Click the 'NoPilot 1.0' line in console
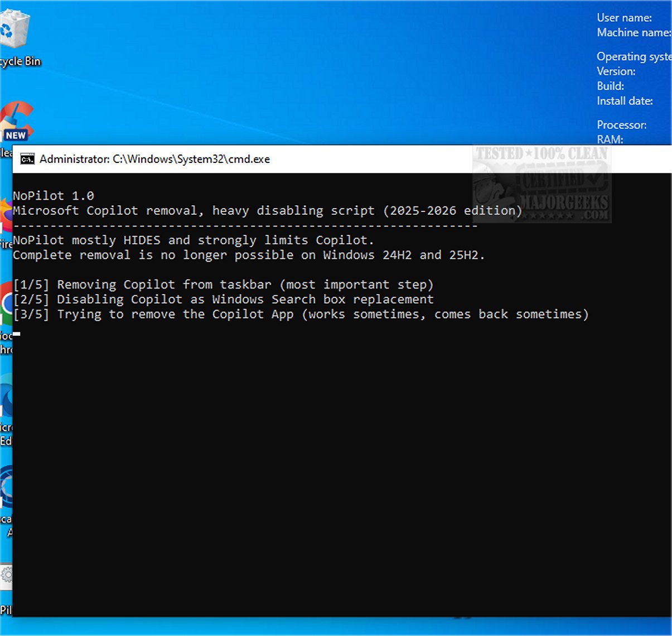The width and height of the screenshot is (672, 636). (54, 196)
